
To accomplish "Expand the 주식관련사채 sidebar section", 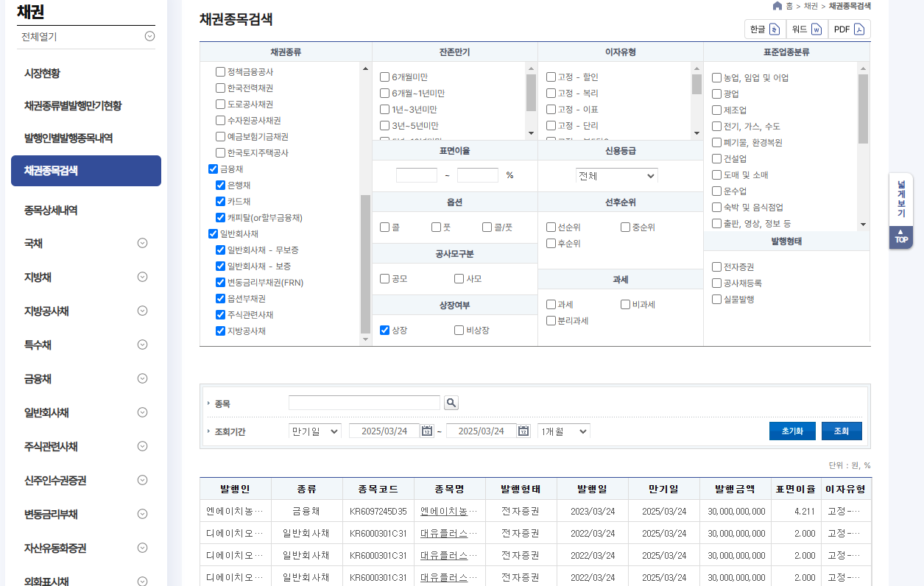I will pyautogui.click(x=143, y=446).
